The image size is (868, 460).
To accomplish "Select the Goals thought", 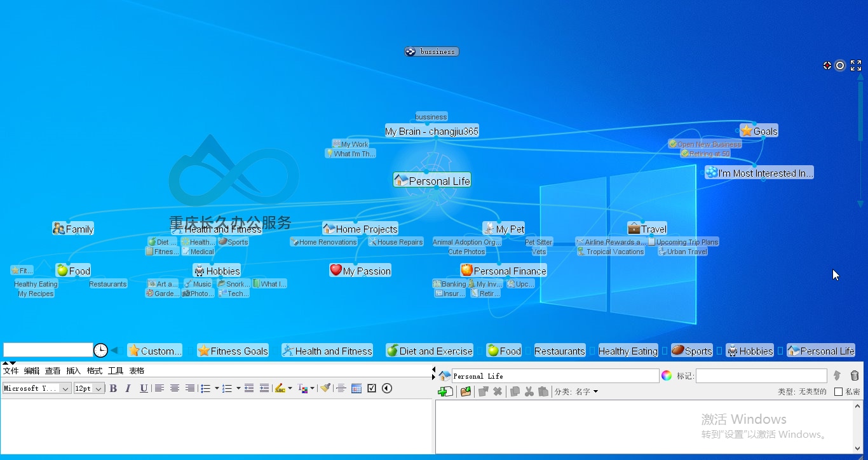I will tap(759, 131).
